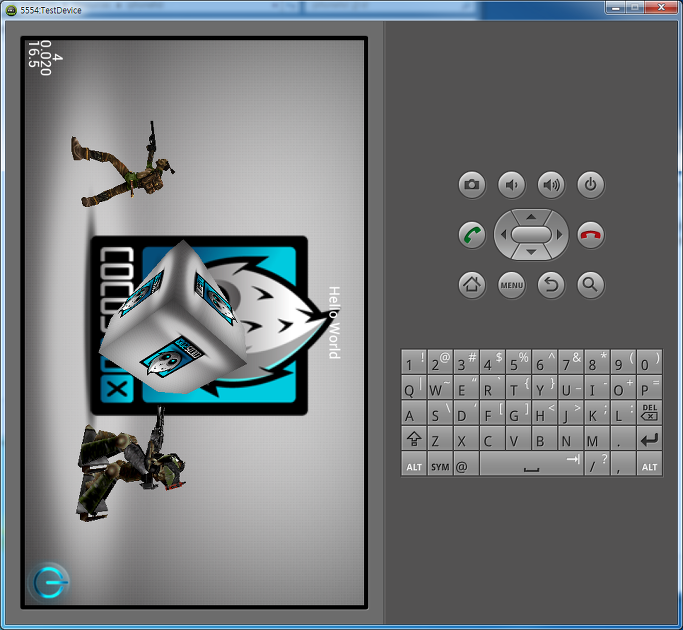683x630 pixels.
Task: Click the Z key on emulator keyboard
Action: tap(440, 438)
